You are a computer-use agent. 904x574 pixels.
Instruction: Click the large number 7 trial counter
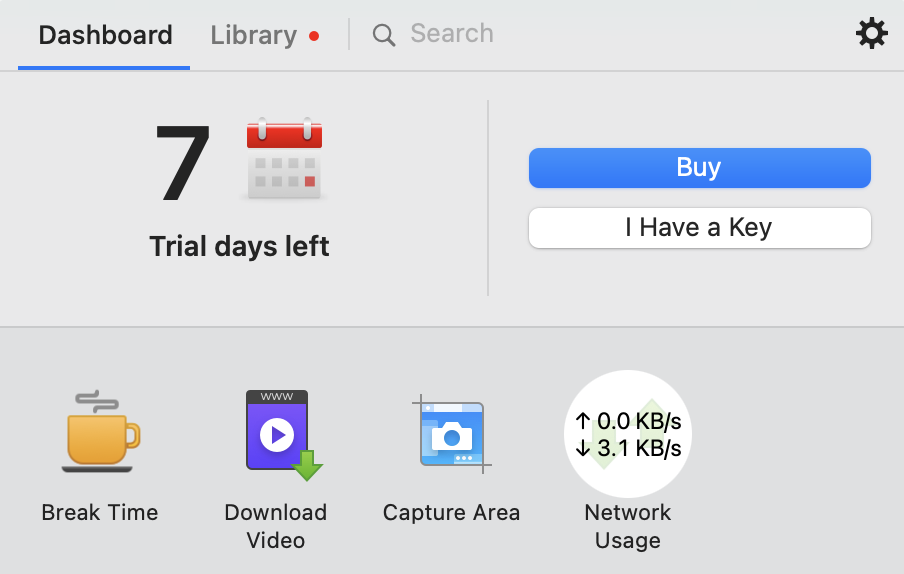pos(184,163)
